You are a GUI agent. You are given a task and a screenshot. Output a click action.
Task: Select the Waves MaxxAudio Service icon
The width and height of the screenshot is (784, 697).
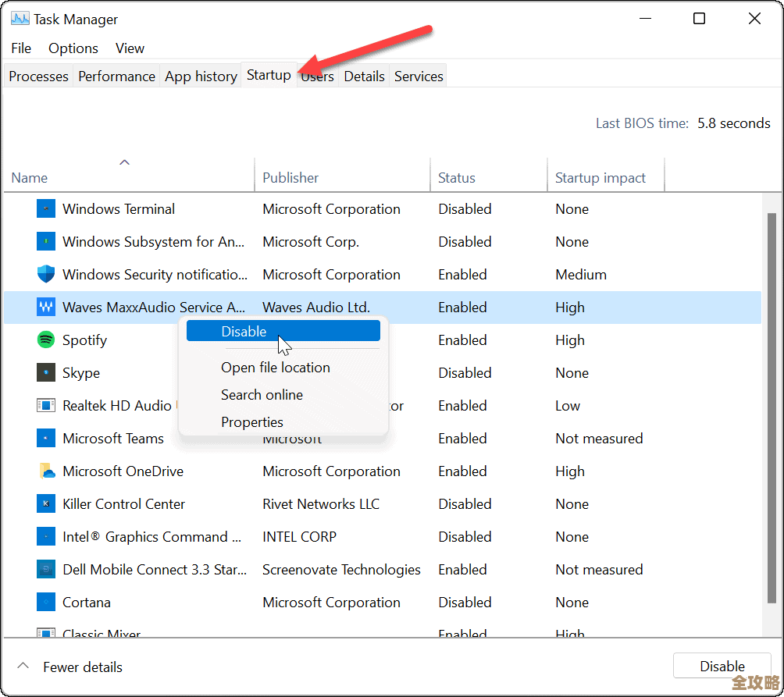click(46, 307)
